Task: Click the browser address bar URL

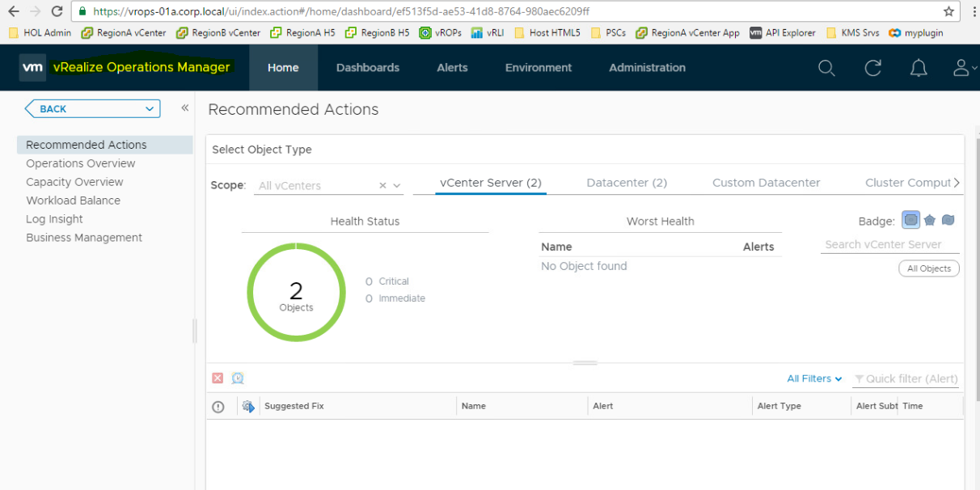Action: [x=341, y=11]
